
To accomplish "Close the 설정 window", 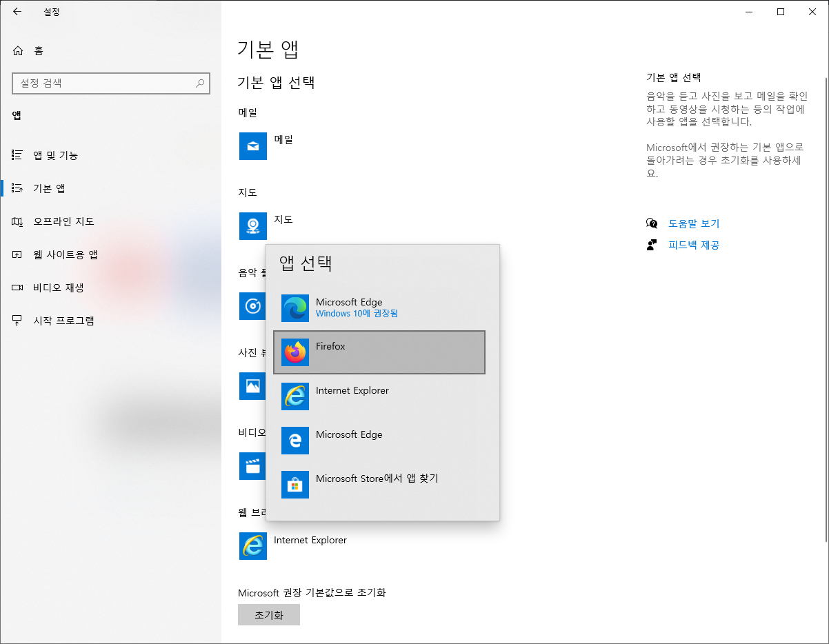I will point(812,11).
